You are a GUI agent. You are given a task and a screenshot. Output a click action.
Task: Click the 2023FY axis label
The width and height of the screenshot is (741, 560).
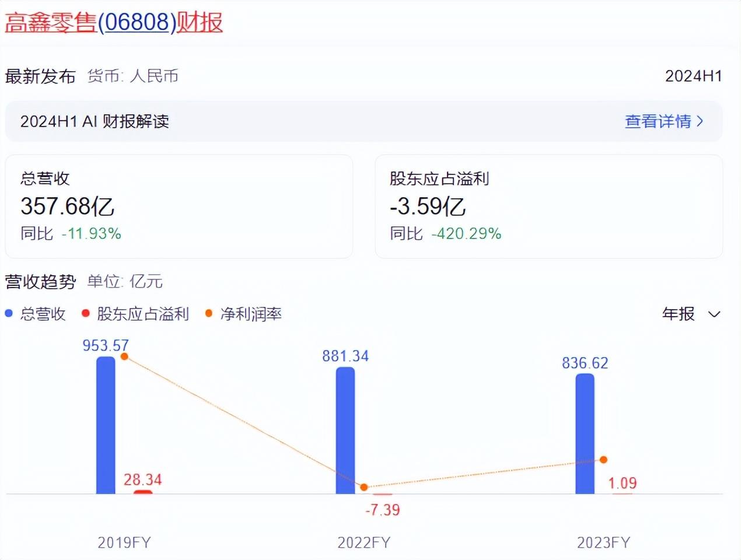point(604,542)
